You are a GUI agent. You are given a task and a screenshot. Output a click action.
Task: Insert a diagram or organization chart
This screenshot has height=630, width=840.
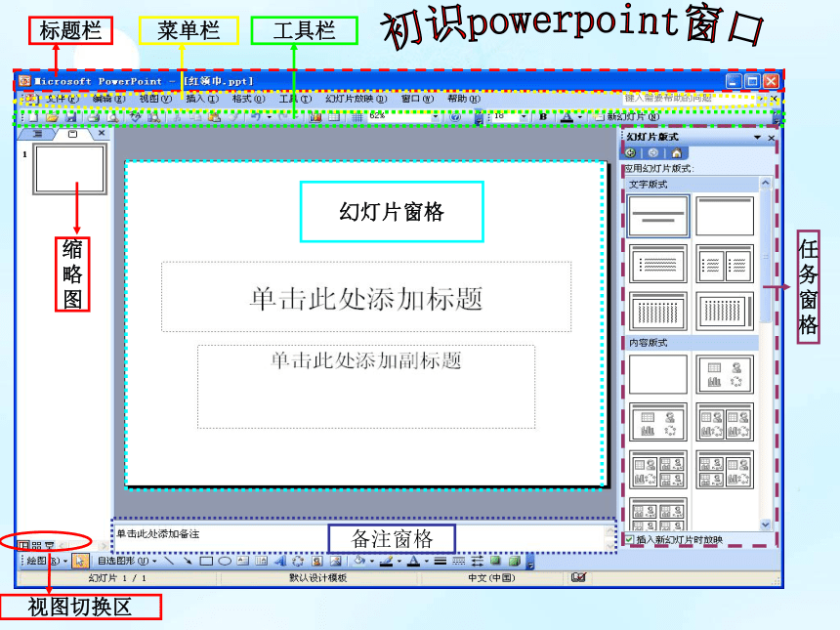(298, 561)
